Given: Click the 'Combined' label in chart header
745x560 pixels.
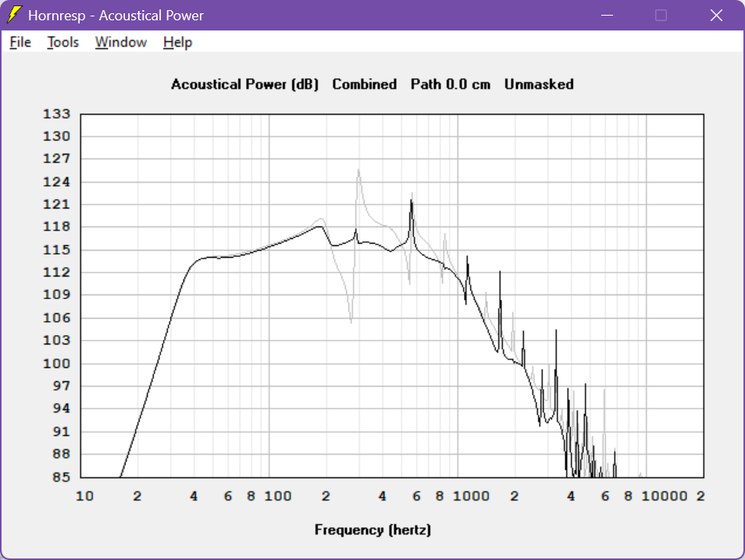Looking at the screenshot, I should click(x=365, y=84).
